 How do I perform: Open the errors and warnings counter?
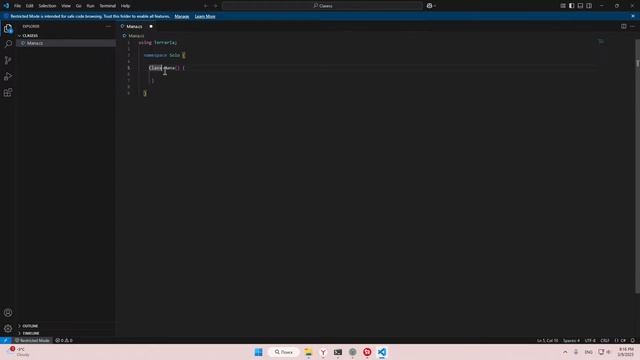tap(64, 340)
